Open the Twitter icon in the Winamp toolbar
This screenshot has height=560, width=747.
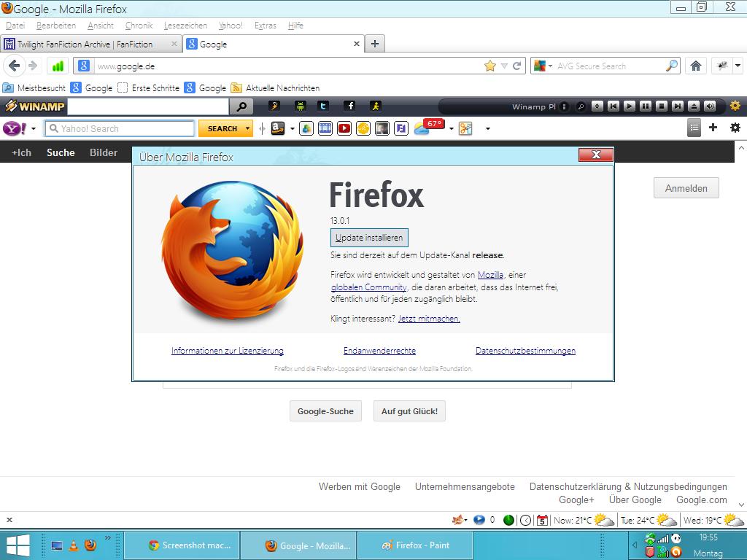[323, 106]
